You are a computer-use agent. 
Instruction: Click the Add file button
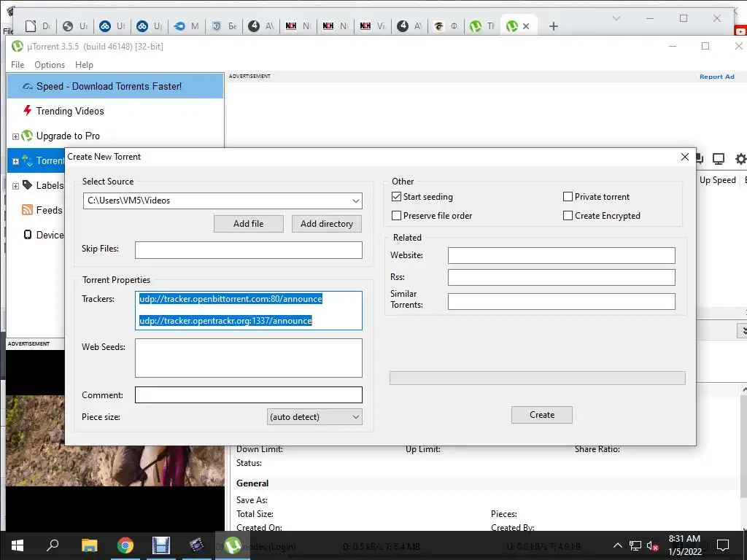pyautogui.click(x=249, y=224)
